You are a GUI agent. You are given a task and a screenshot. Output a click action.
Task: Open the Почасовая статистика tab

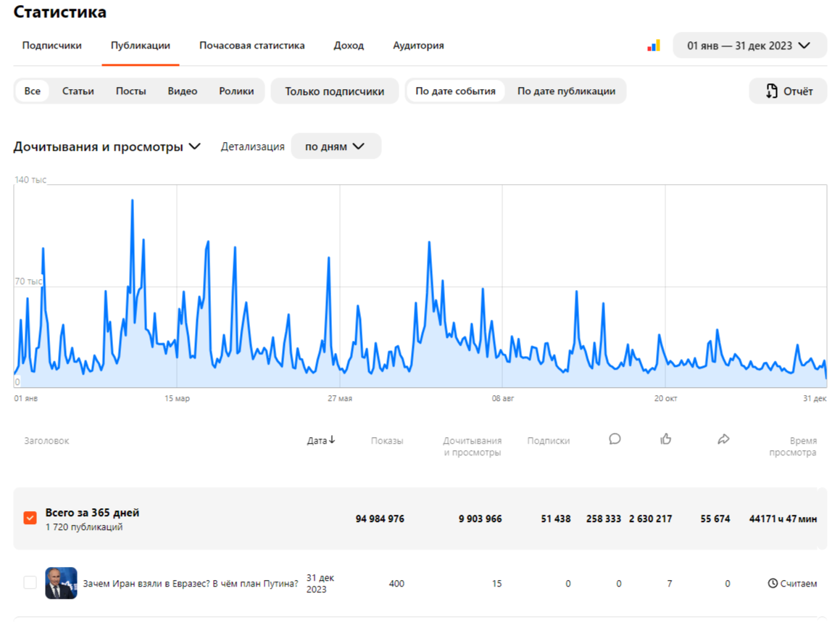tap(251, 46)
